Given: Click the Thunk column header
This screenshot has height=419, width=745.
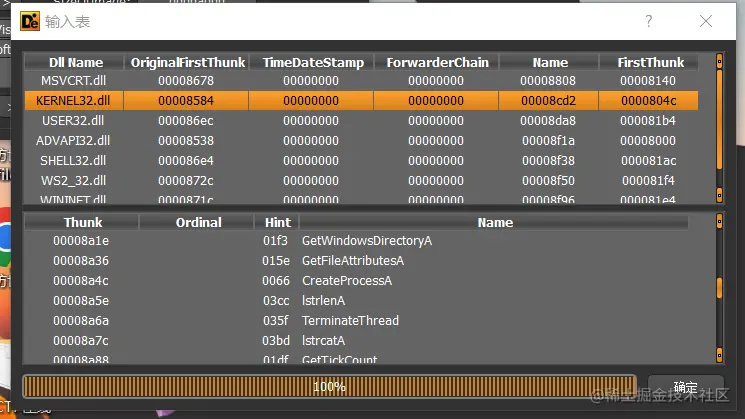Looking at the screenshot, I should 82,222.
